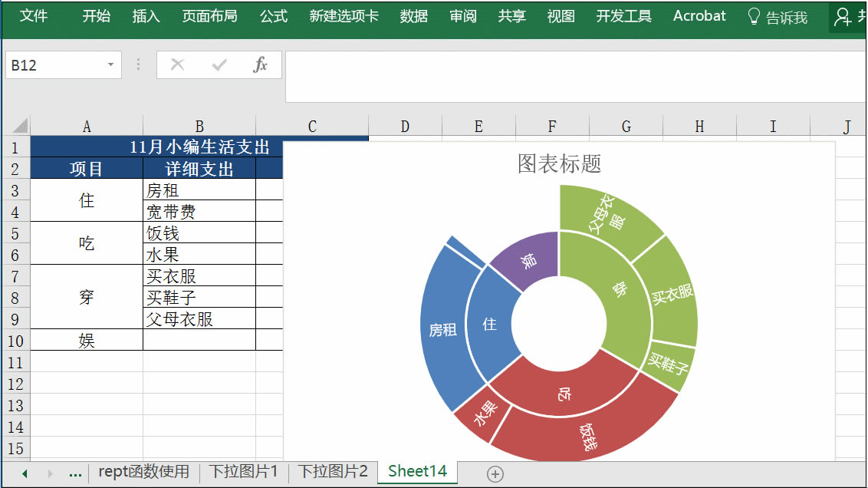Image resolution: width=868 pixels, height=488 pixels.
Task: Click the next sheet navigation arrow
Action: (x=50, y=473)
